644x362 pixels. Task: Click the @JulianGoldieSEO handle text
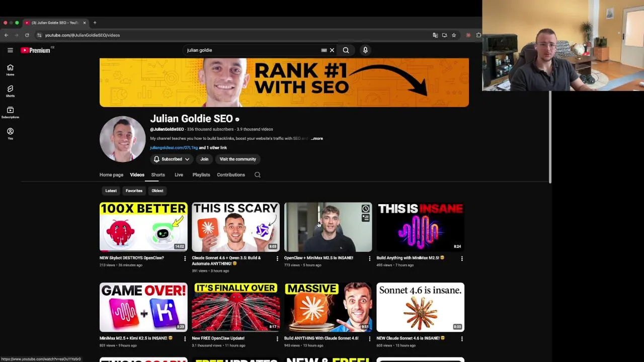pos(167,129)
